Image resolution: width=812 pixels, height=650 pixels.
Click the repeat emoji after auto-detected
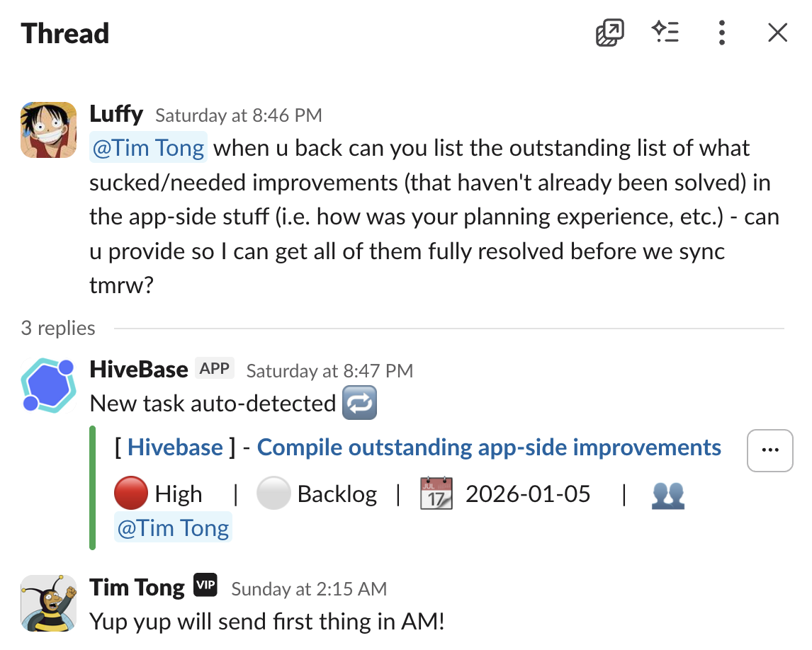pyautogui.click(x=359, y=404)
